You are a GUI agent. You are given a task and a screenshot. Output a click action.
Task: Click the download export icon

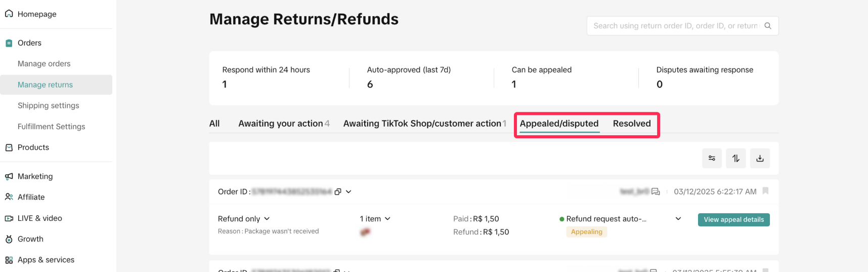click(760, 159)
